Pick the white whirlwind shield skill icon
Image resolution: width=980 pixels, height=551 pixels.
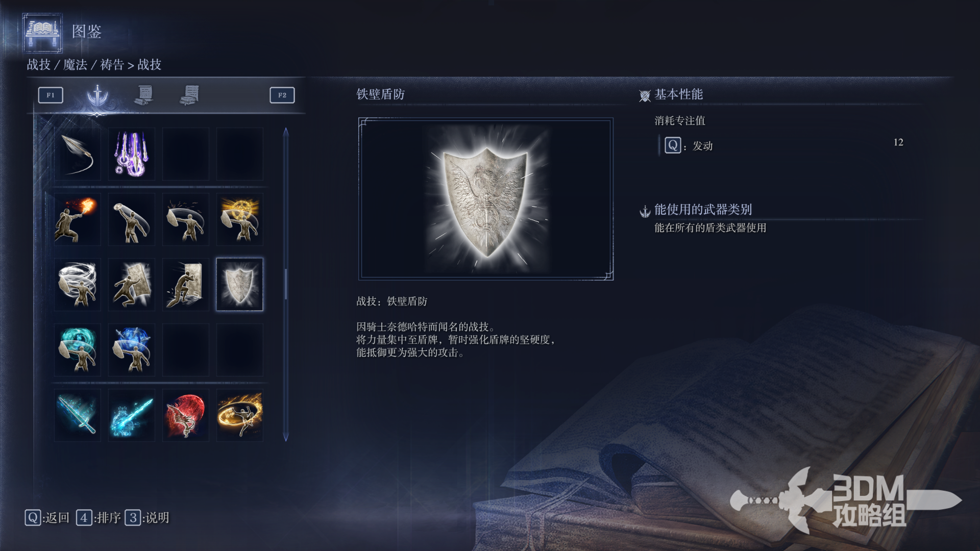[x=77, y=284]
